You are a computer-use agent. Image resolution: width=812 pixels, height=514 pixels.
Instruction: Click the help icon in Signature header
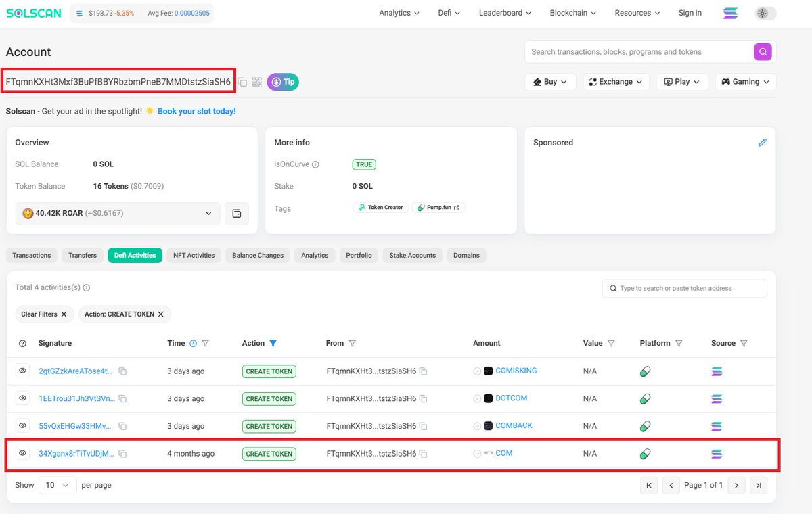pos(22,344)
